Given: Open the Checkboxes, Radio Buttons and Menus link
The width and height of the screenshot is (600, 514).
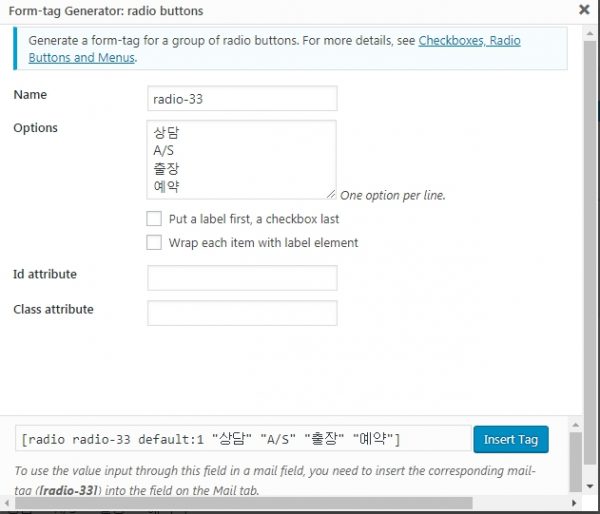Looking at the screenshot, I should click(469, 42).
